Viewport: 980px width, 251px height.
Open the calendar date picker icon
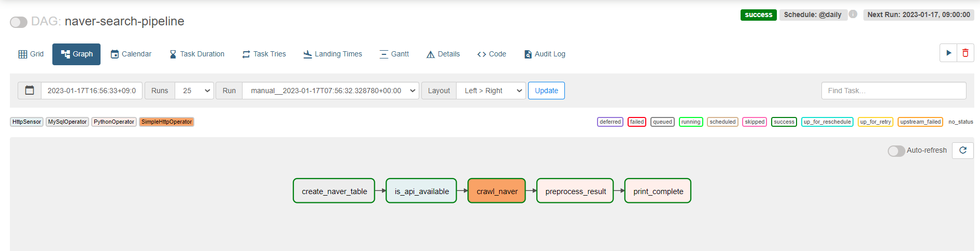(30, 91)
